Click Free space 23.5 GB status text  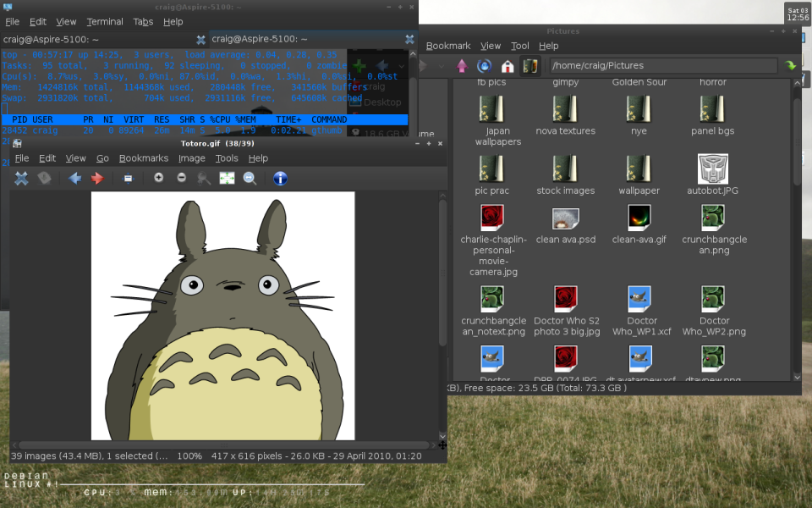click(546, 388)
